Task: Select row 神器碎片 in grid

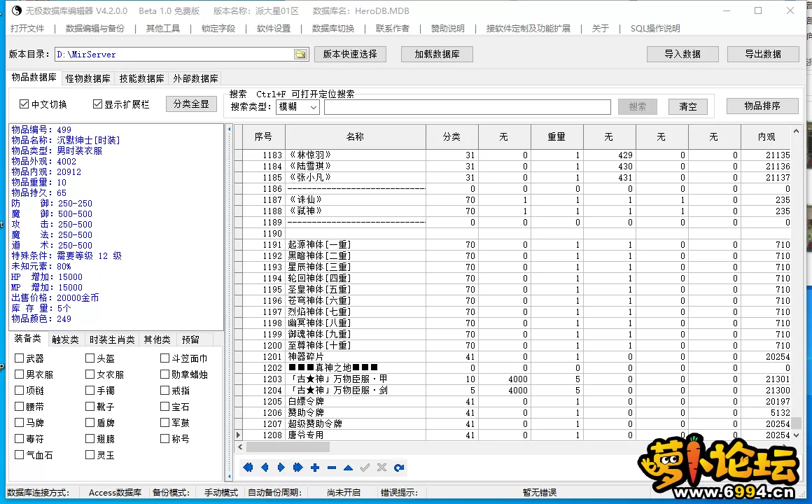Action: 512,357
